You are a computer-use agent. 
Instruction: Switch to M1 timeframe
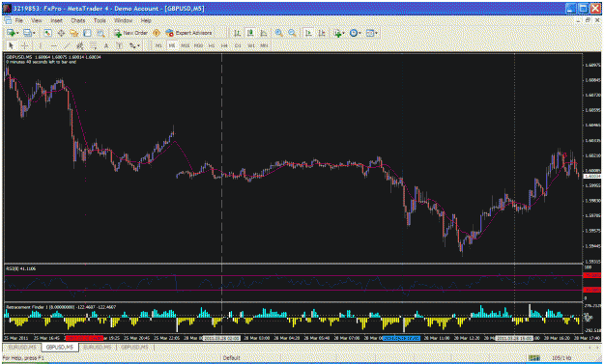[x=158, y=45]
